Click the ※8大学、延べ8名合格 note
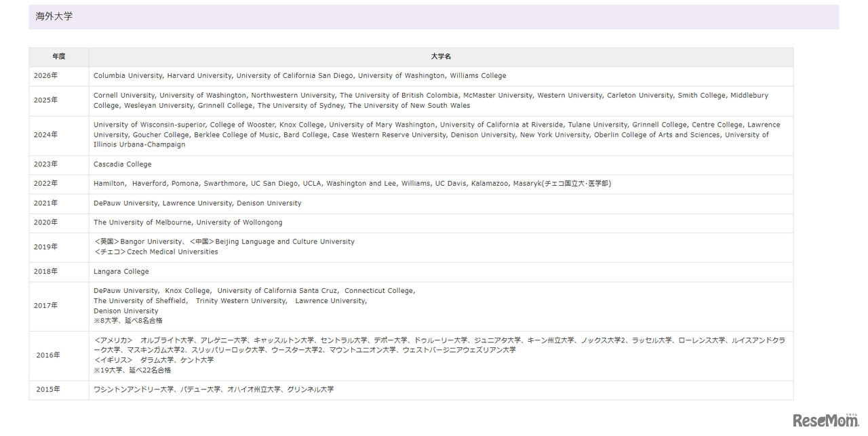The height and width of the screenshot is (436, 868). coord(128,321)
